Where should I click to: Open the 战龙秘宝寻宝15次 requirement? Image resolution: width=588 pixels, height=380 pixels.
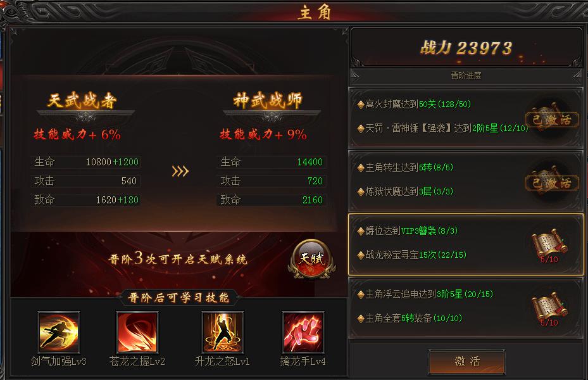412,255
